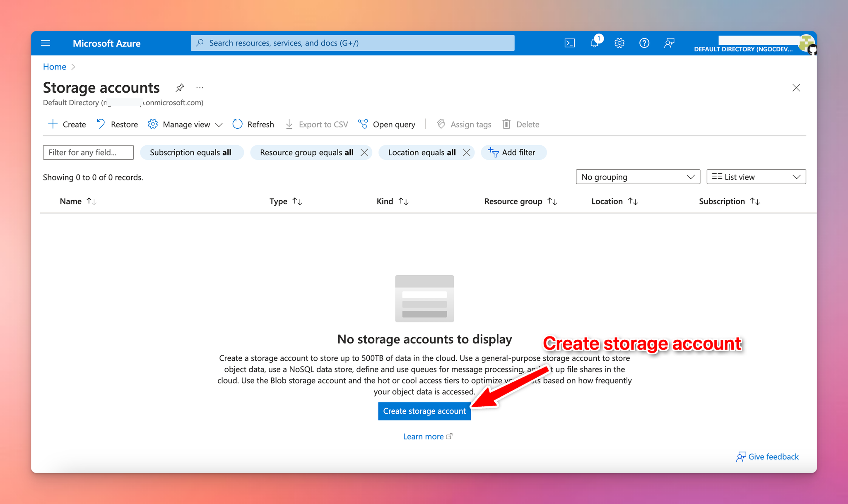This screenshot has height=504, width=848.
Task: Click Assign tags
Action: coord(464,124)
